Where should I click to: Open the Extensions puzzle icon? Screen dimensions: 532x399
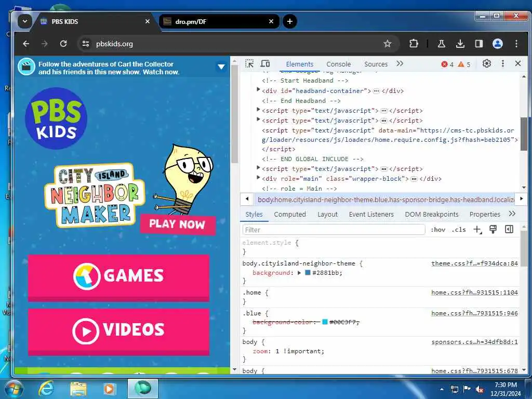(x=414, y=44)
